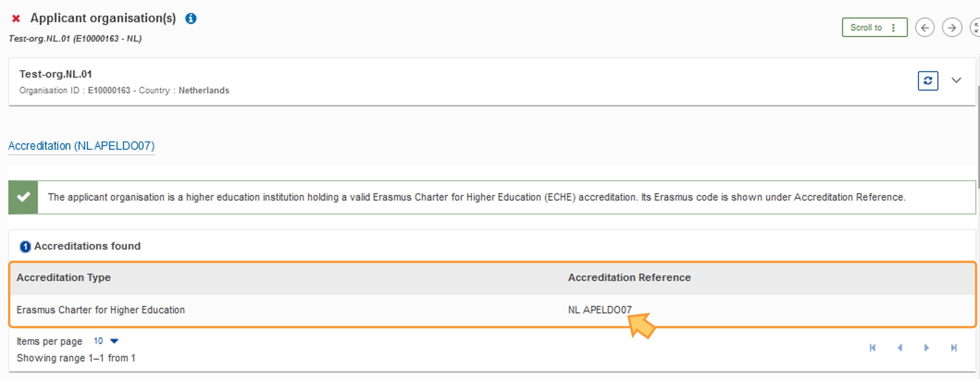The width and height of the screenshot is (980, 379).
Task: Collapse the Test-org.NL.01 organisation card chevron
Action: (956, 80)
